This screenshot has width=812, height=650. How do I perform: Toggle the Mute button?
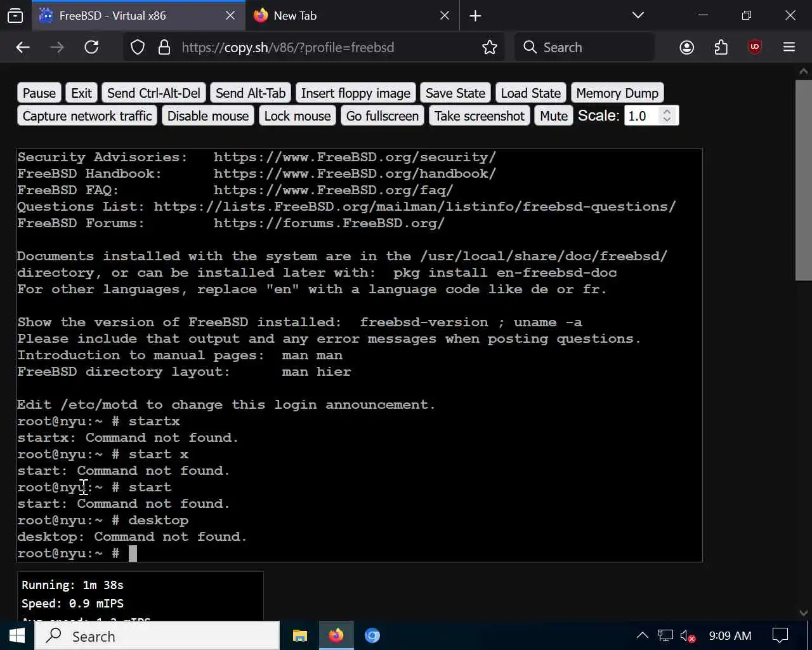click(554, 116)
